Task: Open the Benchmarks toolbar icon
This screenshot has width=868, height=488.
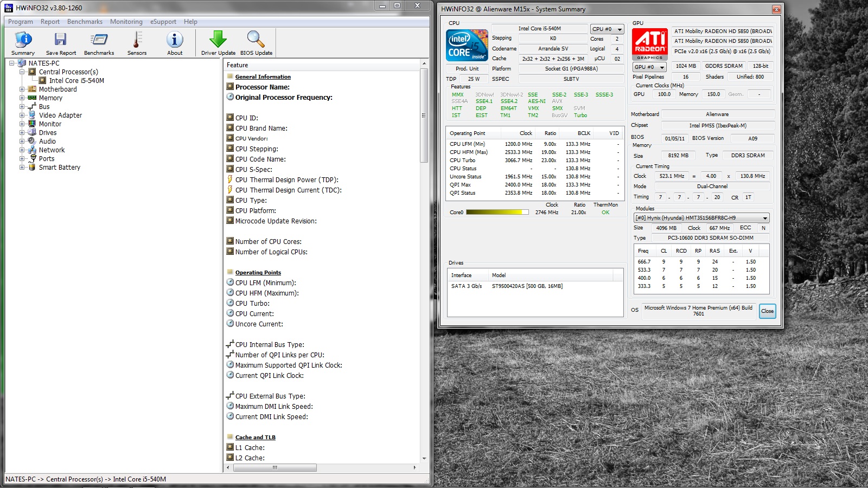Action: coord(99,40)
